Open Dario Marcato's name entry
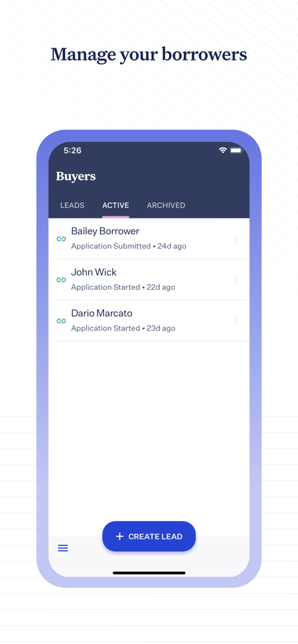298x644 pixels. pyautogui.click(x=102, y=314)
